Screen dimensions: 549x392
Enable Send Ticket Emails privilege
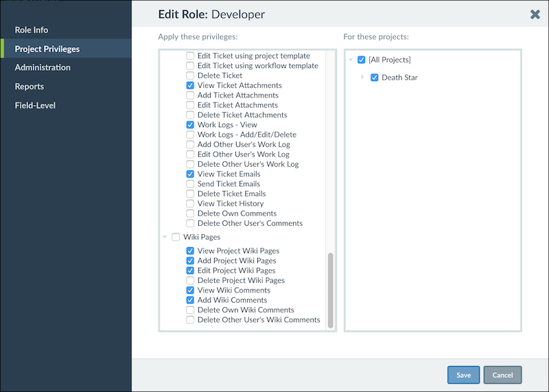pos(190,184)
